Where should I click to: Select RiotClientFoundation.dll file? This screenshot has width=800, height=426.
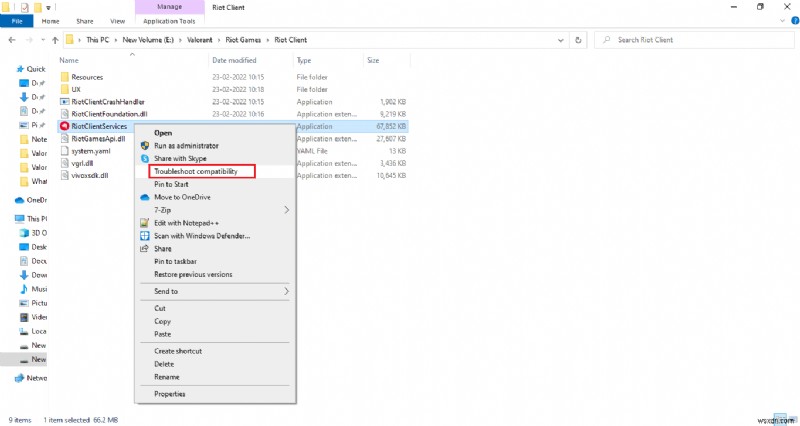coord(109,114)
